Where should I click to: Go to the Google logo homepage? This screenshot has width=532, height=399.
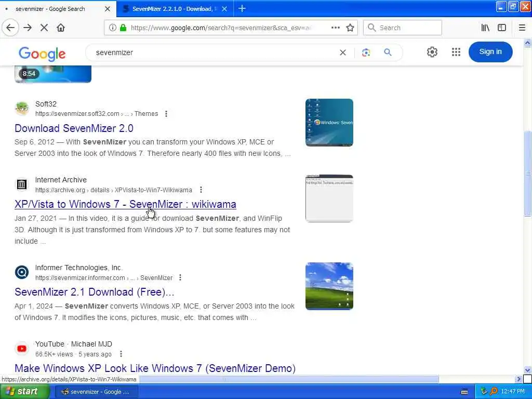(x=42, y=54)
